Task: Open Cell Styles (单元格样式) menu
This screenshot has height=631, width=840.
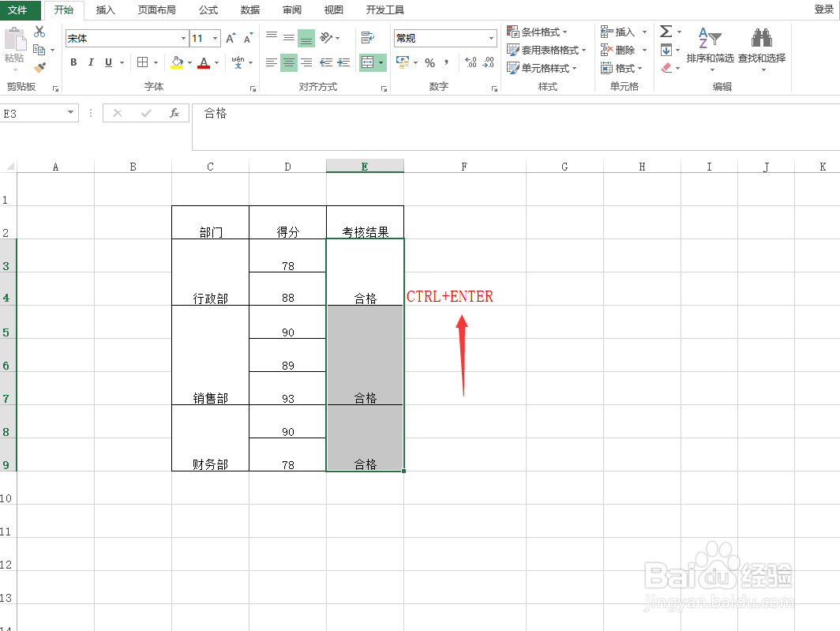Action: point(542,68)
